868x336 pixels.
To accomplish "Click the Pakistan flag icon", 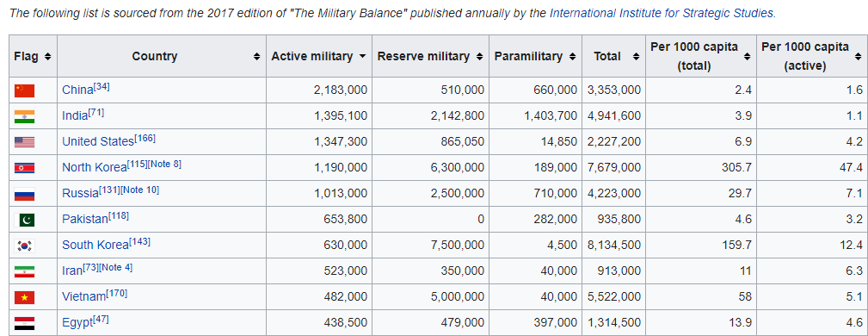I will tap(24, 220).
